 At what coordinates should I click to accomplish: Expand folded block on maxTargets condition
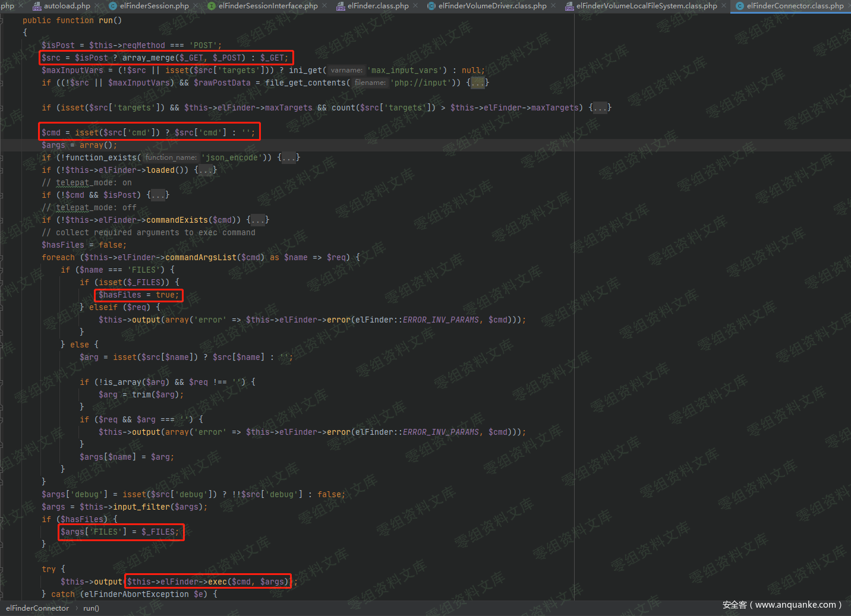click(600, 108)
